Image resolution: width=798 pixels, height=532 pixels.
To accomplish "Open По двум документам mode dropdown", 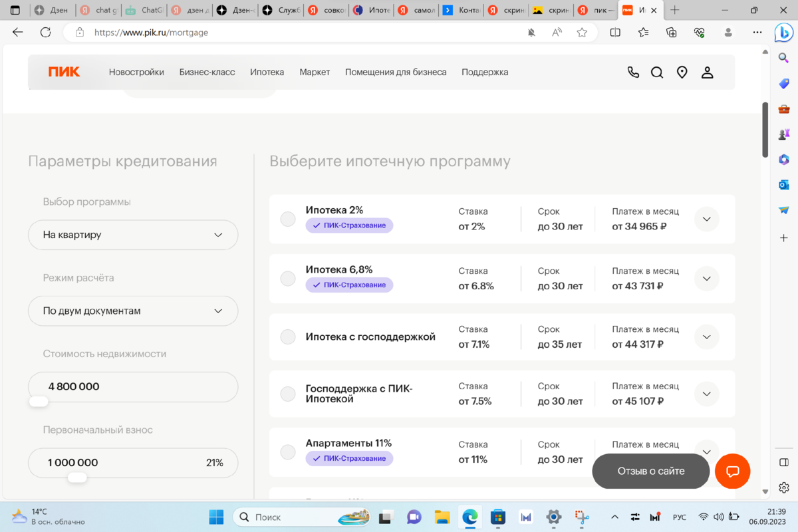I will pyautogui.click(x=133, y=311).
